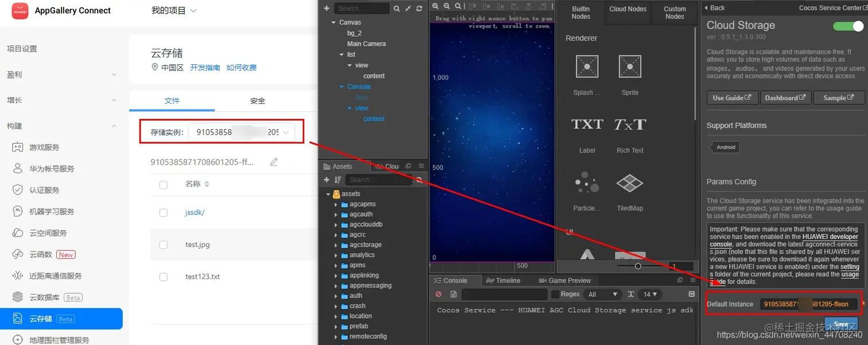
Task: Click the add asset plus icon
Action: click(328, 180)
